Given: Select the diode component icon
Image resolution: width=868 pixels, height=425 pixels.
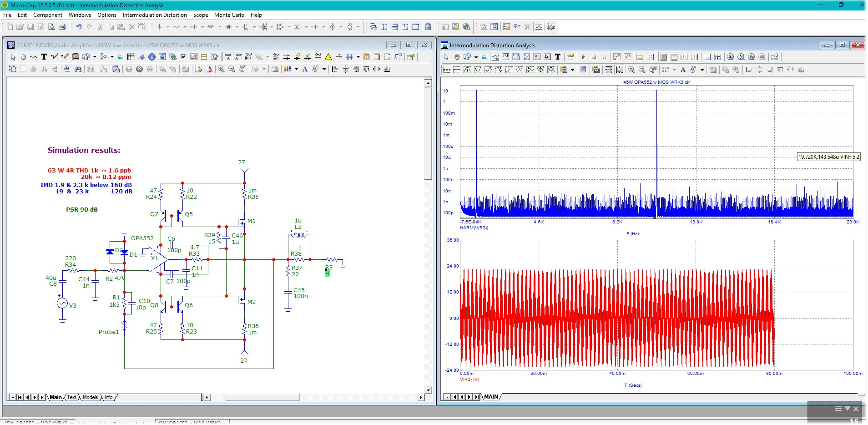Looking at the screenshot, I should click(x=228, y=27).
